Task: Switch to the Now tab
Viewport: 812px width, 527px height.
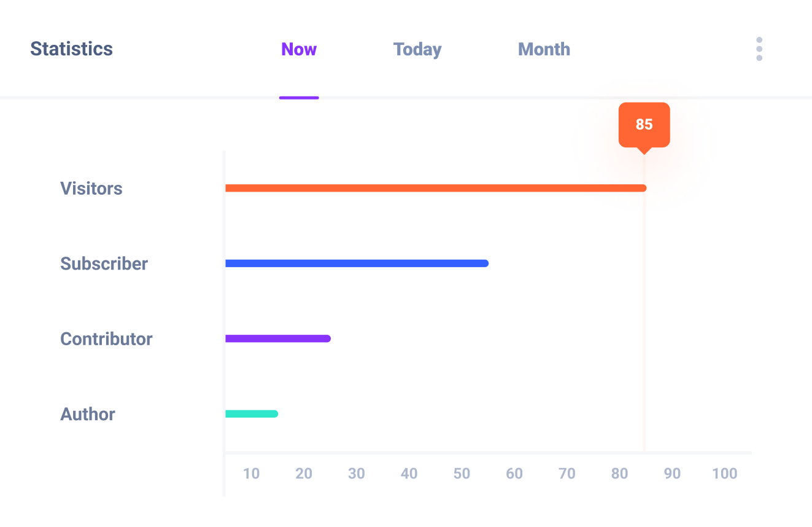Action: click(x=299, y=49)
